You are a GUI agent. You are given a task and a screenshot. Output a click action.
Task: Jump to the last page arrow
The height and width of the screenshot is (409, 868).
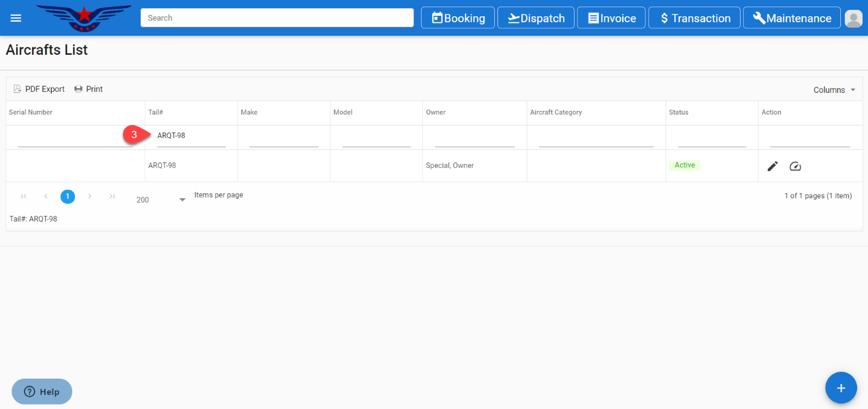click(x=112, y=197)
